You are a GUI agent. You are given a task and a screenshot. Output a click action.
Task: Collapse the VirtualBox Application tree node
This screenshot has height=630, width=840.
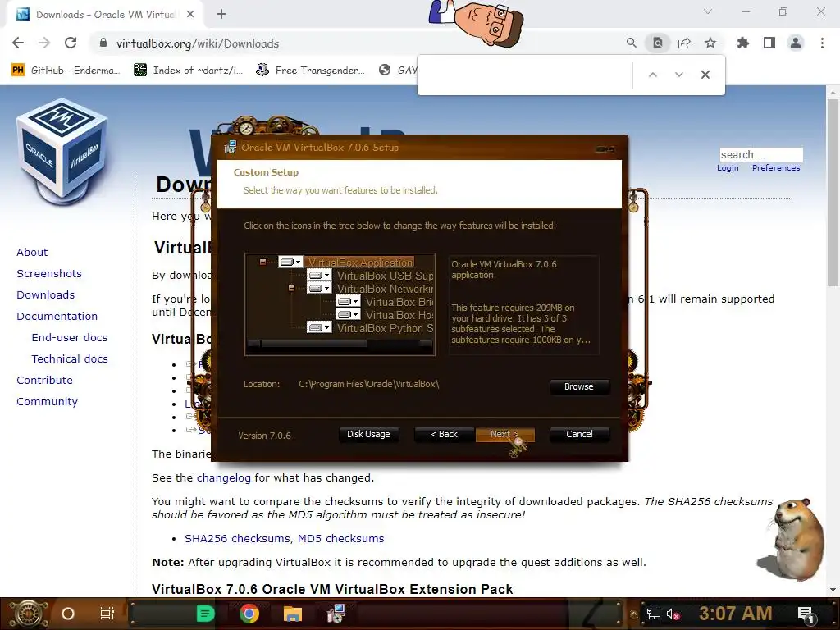(x=262, y=262)
